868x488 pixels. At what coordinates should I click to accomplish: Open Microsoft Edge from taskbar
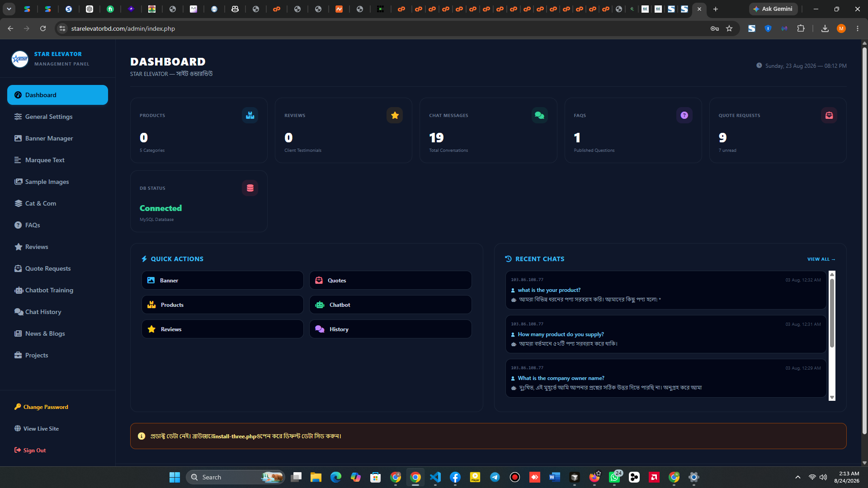pos(336,477)
